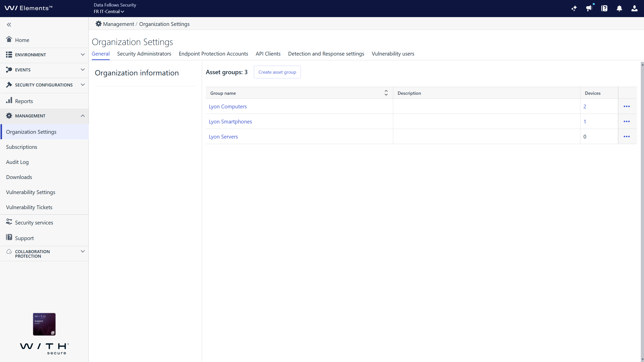Open the user account profile icon
This screenshot has height=362, width=644.
(x=634, y=9)
